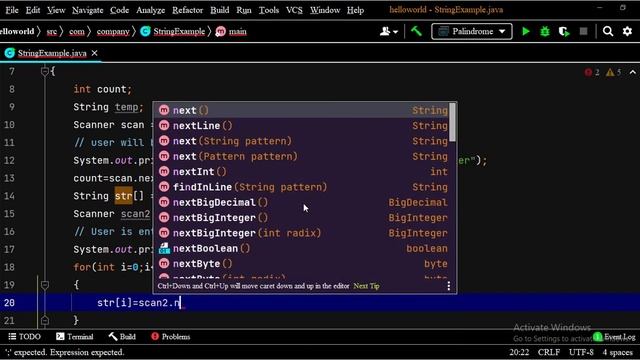Click caret position 20:22 in status bar
Screen dimensions: 640x360
pos(519,352)
